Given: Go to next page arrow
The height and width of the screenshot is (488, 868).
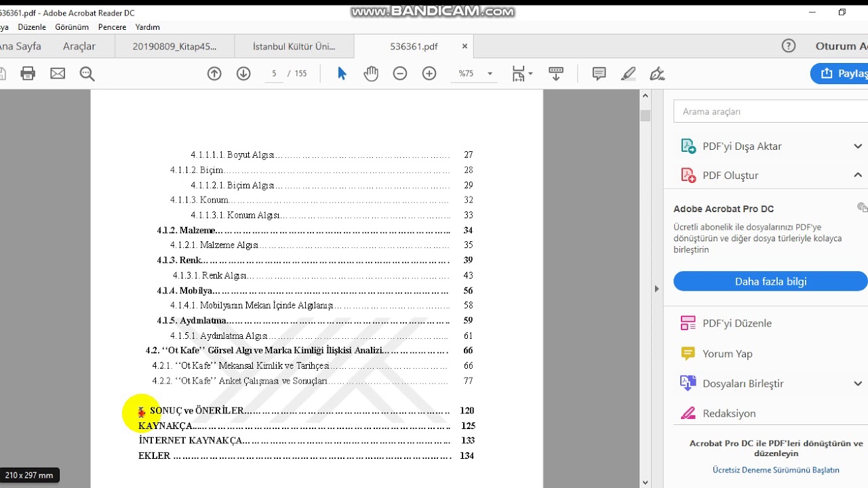Looking at the screenshot, I should 243,73.
